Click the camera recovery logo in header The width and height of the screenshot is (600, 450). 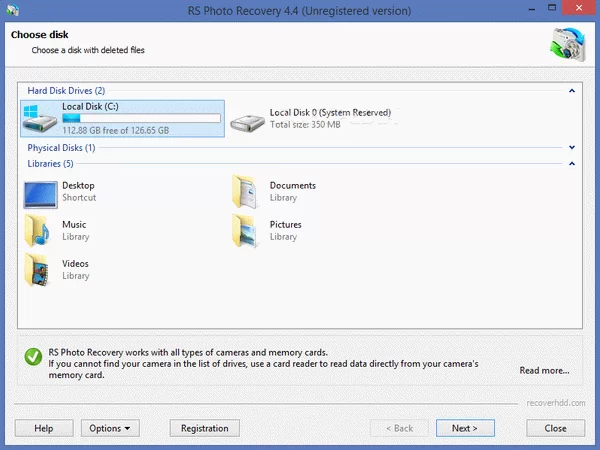click(568, 44)
